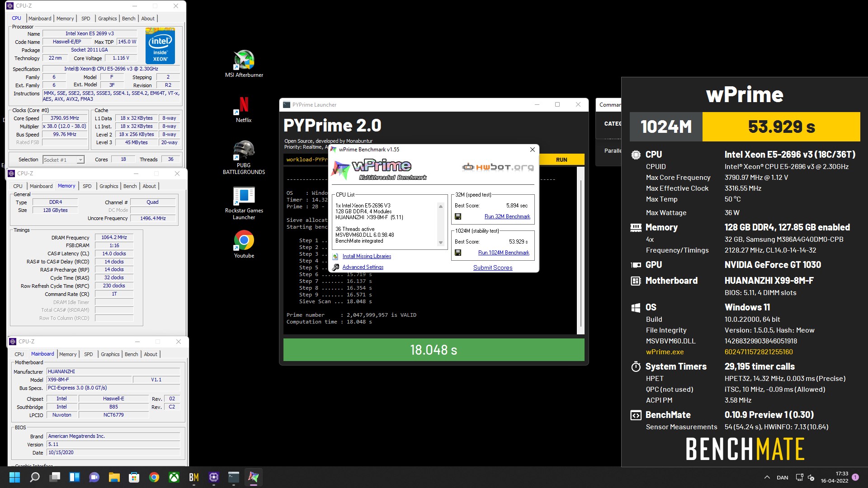
Task: Open File Explorer from the taskbar
Action: 114,477
